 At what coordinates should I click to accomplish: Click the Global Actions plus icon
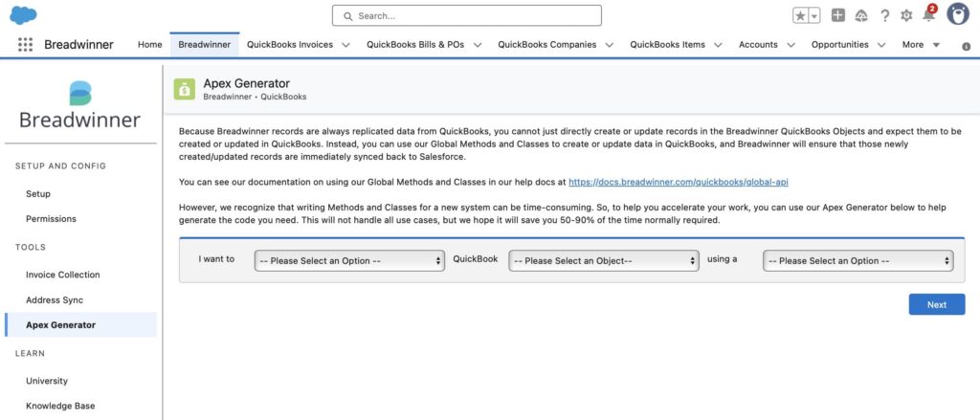coord(838,15)
